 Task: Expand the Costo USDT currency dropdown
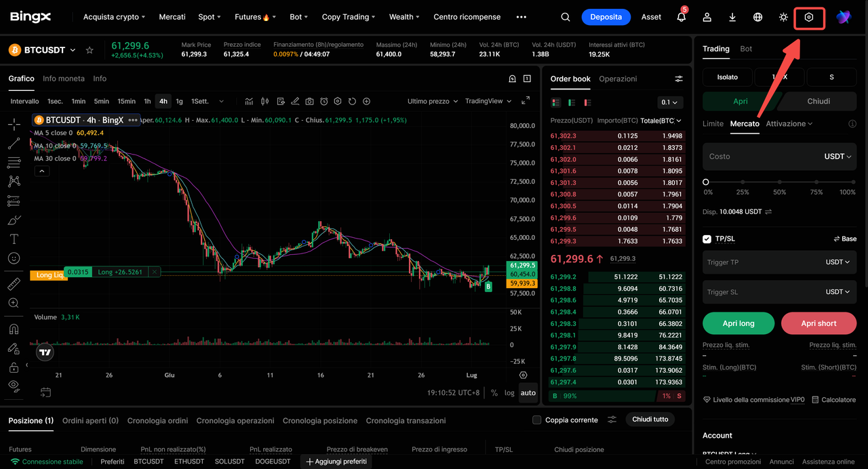(837, 157)
